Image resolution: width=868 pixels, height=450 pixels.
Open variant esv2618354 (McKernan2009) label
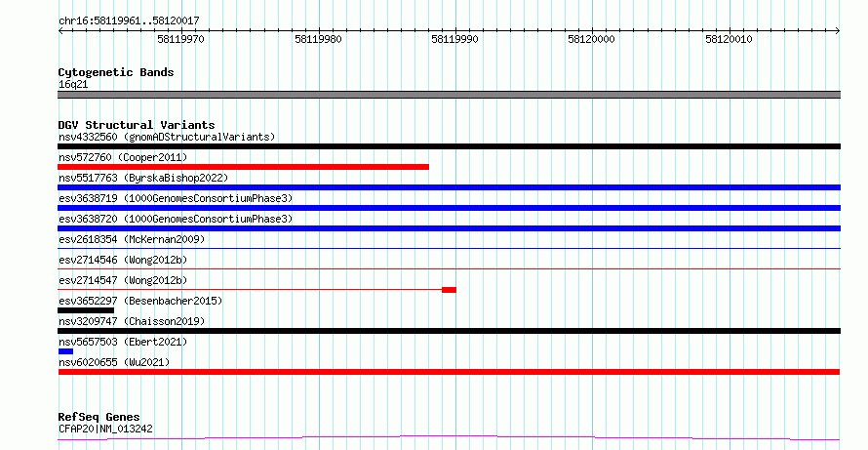click(132, 239)
